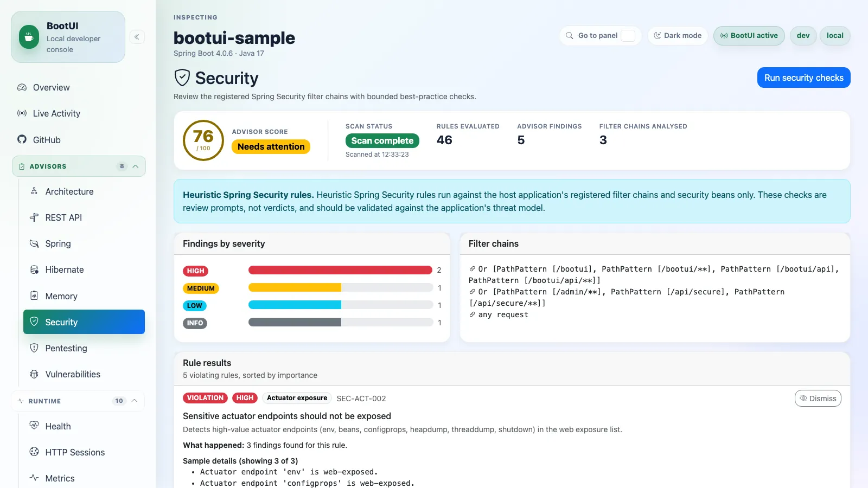
Task: Click the GitHub octocat icon
Action: pyautogui.click(x=22, y=139)
